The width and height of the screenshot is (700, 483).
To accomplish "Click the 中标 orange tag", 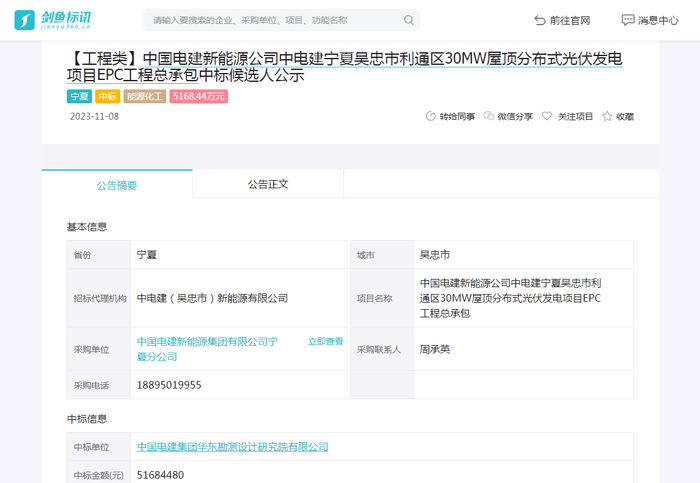I will pyautogui.click(x=108, y=97).
